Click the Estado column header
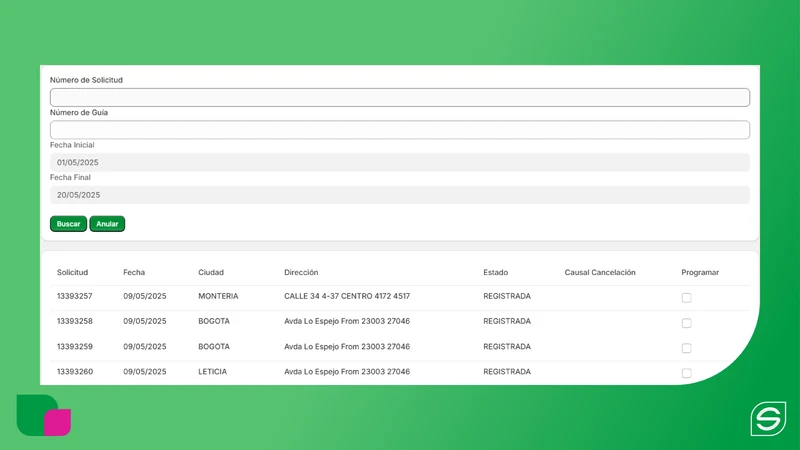Screen dimensions: 800x450 coord(495,272)
